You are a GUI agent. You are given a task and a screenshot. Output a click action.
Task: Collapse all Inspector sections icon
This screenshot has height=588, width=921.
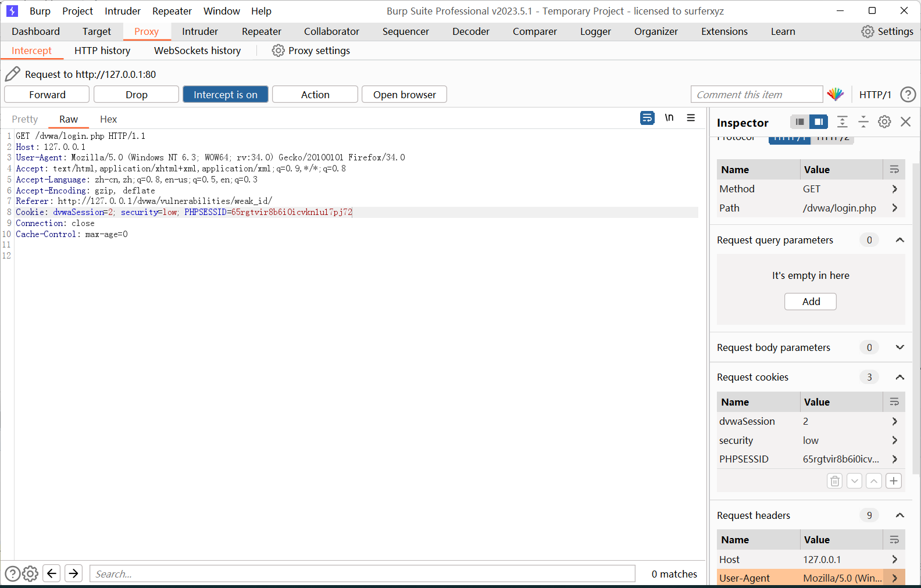863,121
